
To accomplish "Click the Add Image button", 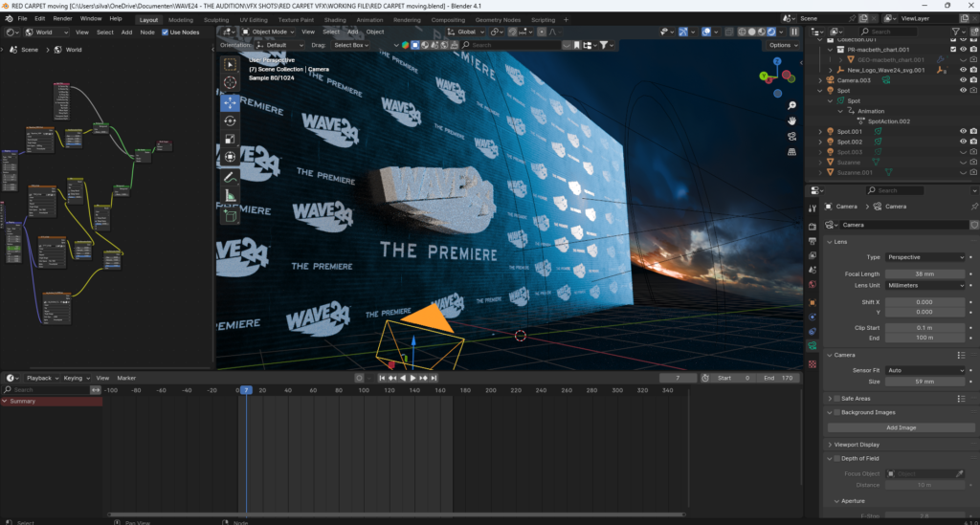I will coord(901,427).
